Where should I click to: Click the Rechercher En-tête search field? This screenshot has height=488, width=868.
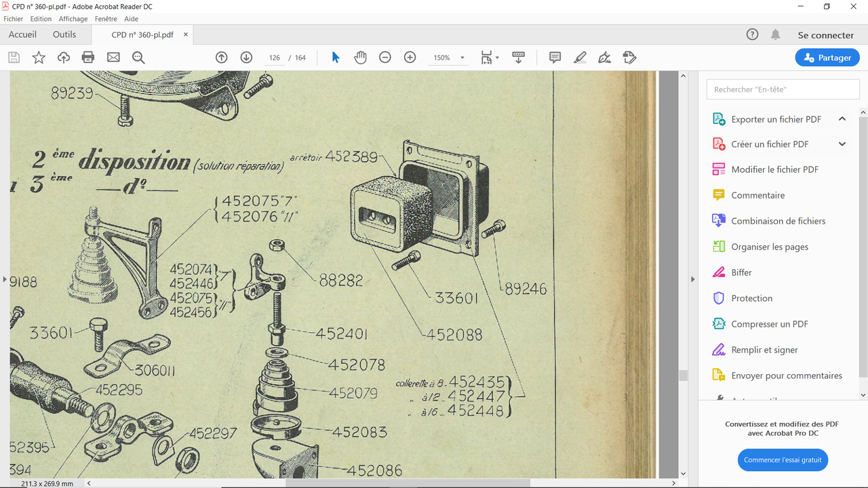[783, 89]
